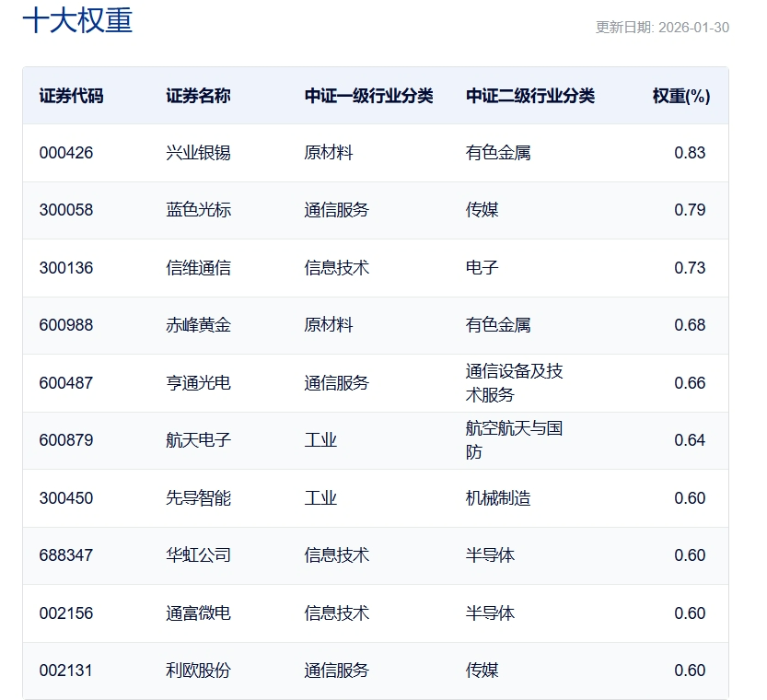This screenshot has width=767, height=700.
Task: Select security code 002156
Action: tap(66, 612)
